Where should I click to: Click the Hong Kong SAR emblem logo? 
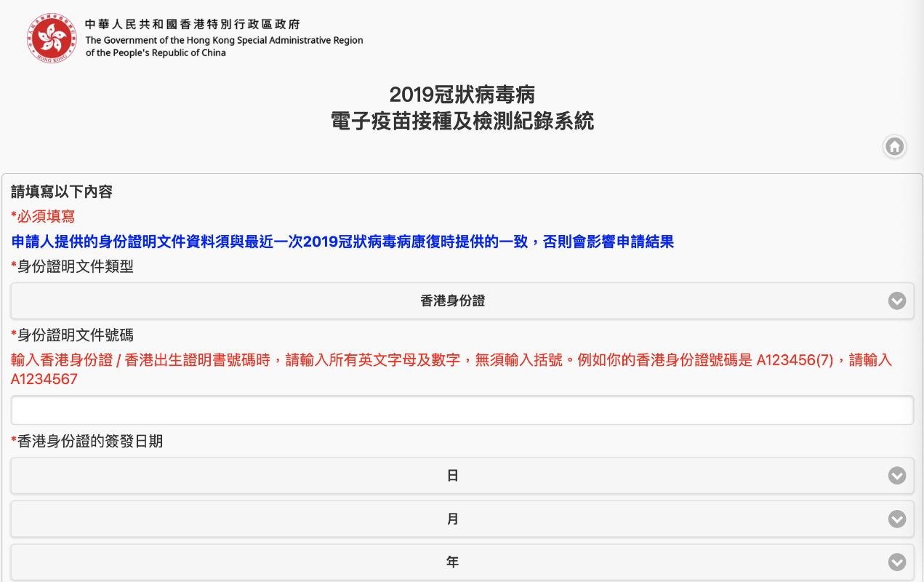coord(52,38)
